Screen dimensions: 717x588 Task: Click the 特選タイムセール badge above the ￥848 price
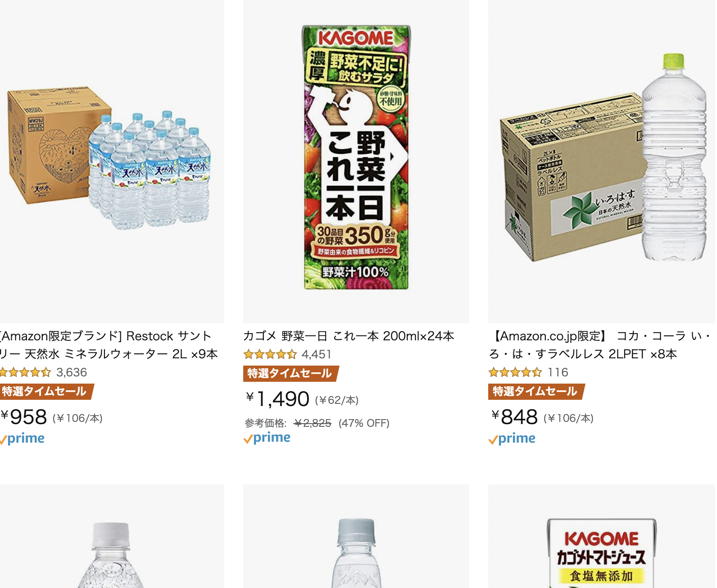click(x=536, y=391)
